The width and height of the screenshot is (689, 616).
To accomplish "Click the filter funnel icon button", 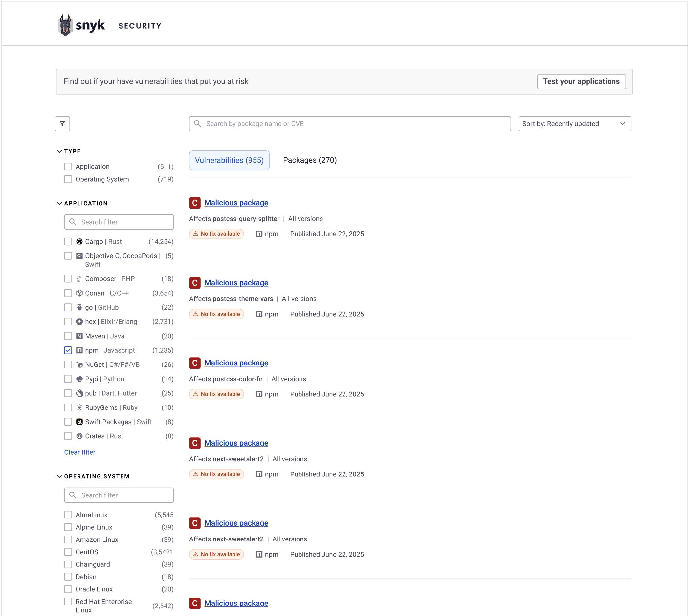I will click(62, 124).
